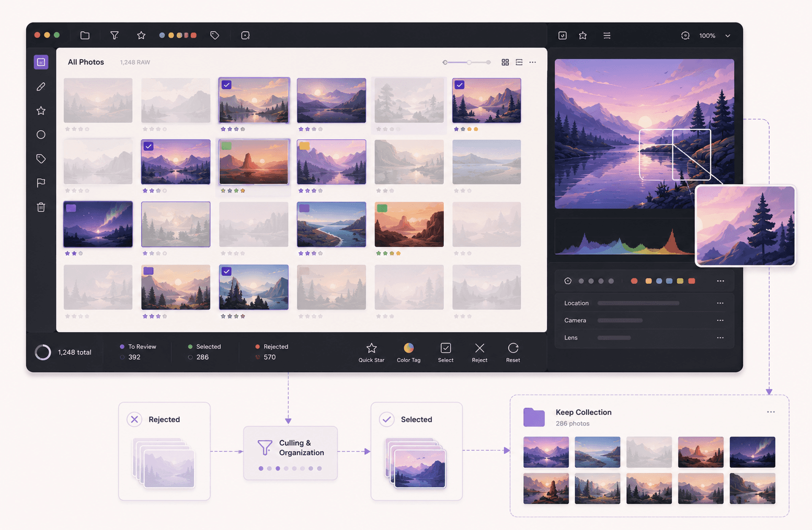The height and width of the screenshot is (530, 812).
Task: Click the blue dot in top toolbar
Action: point(162,35)
